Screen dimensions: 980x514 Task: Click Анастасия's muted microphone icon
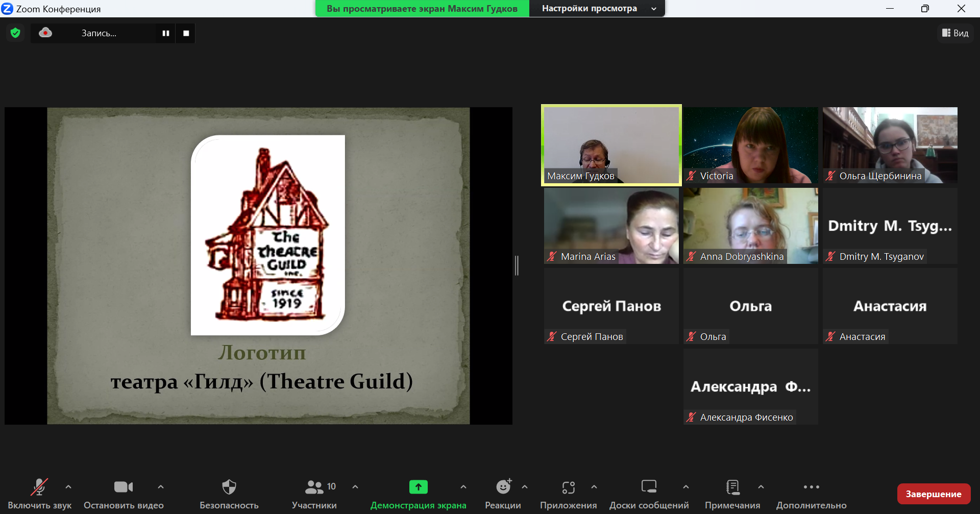pyautogui.click(x=830, y=336)
